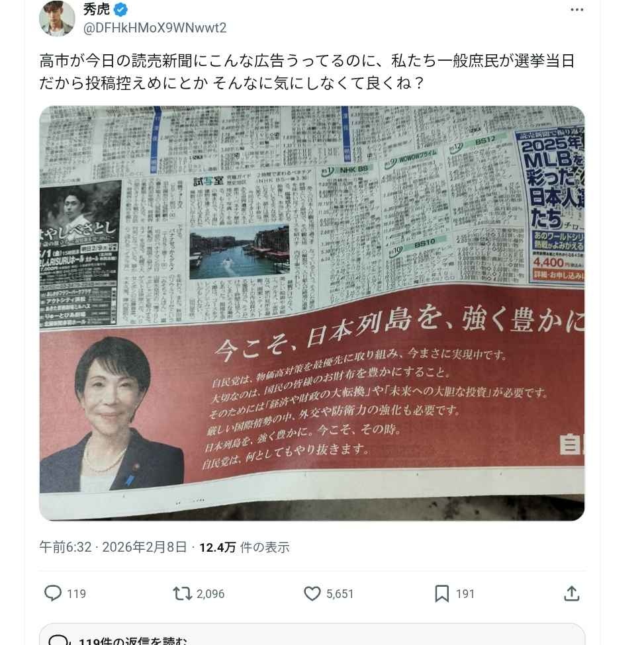Repost the tweet using the retweet icon
644x645 pixels.
click(x=182, y=593)
